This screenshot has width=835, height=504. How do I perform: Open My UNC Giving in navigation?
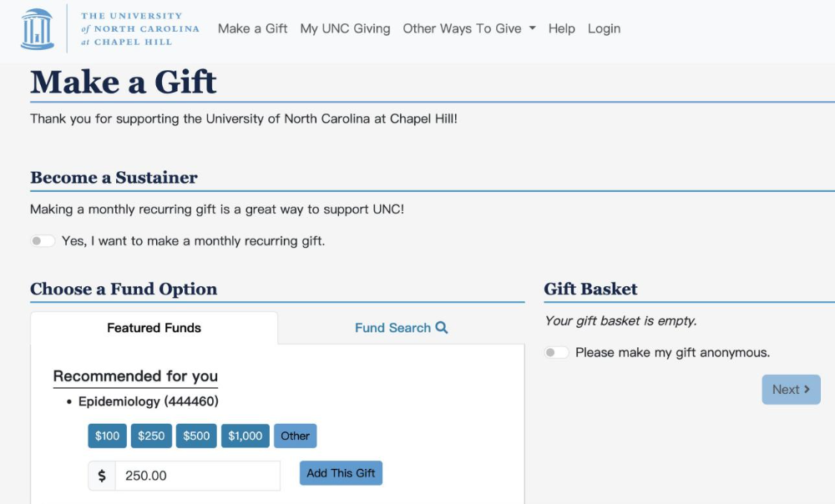click(345, 28)
